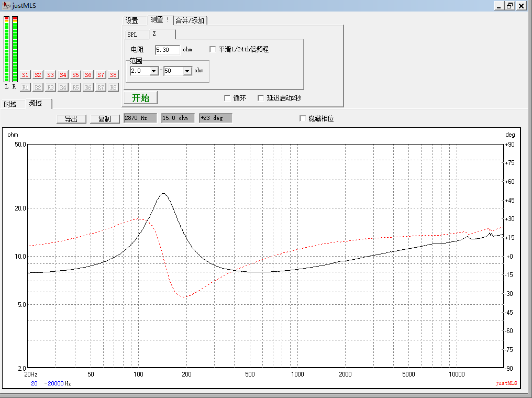Choose the S8 slot button

tap(113, 75)
